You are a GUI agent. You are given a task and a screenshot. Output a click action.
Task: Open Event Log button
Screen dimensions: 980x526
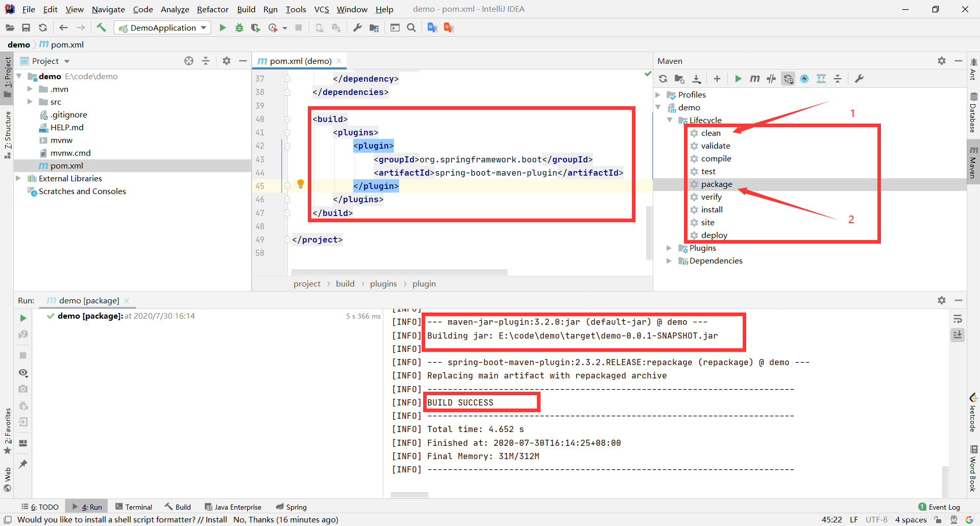coord(939,507)
